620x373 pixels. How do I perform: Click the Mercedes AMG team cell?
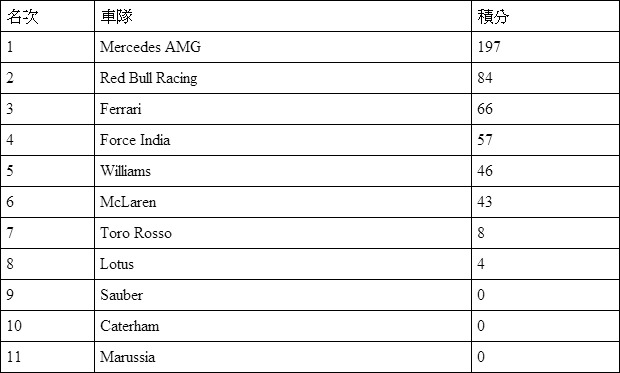283,47
